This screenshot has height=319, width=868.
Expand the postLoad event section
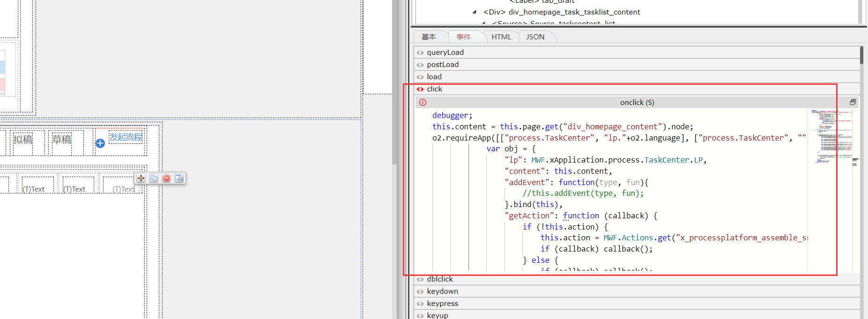click(443, 65)
